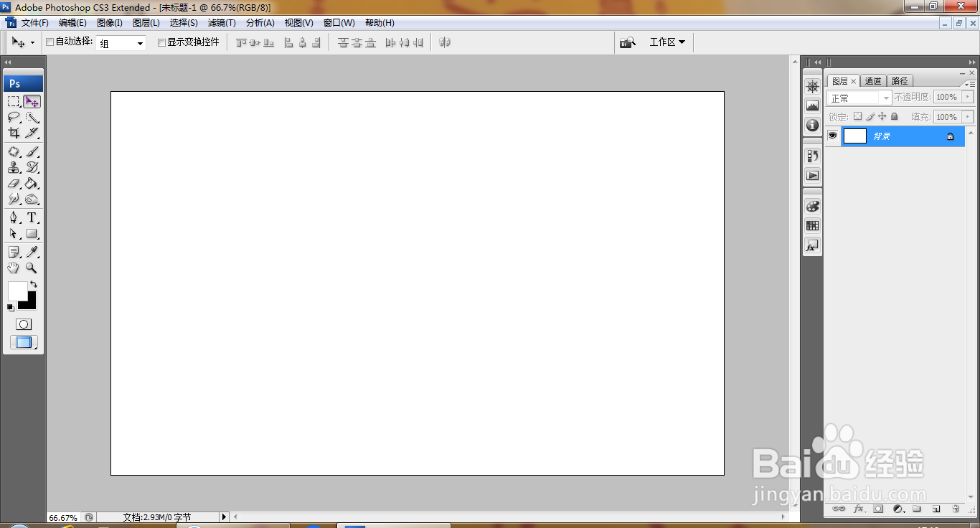Enable the 自动选择 checkbox
This screenshot has height=528, width=980.
pos(50,42)
